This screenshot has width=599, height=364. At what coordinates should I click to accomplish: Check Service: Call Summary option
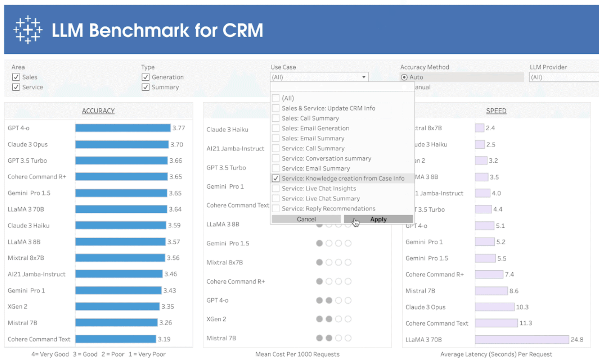(x=276, y=148)
